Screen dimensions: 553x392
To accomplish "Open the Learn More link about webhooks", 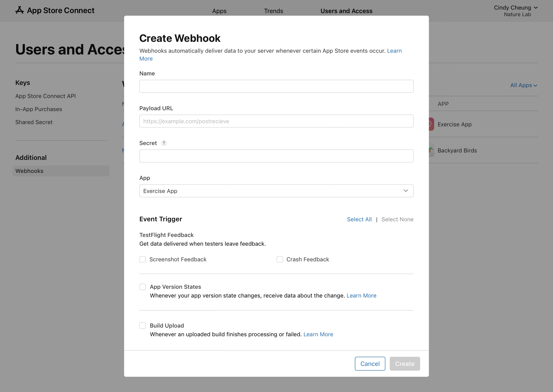I will tap(394, 51).
